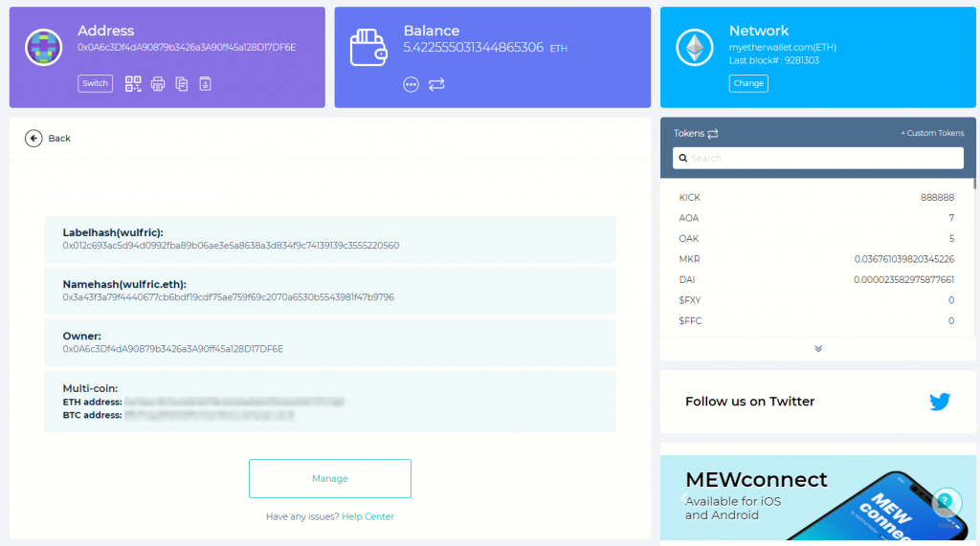Click the Change network button
The width and height of the screenshot is (980, 546).
[748, 83]
